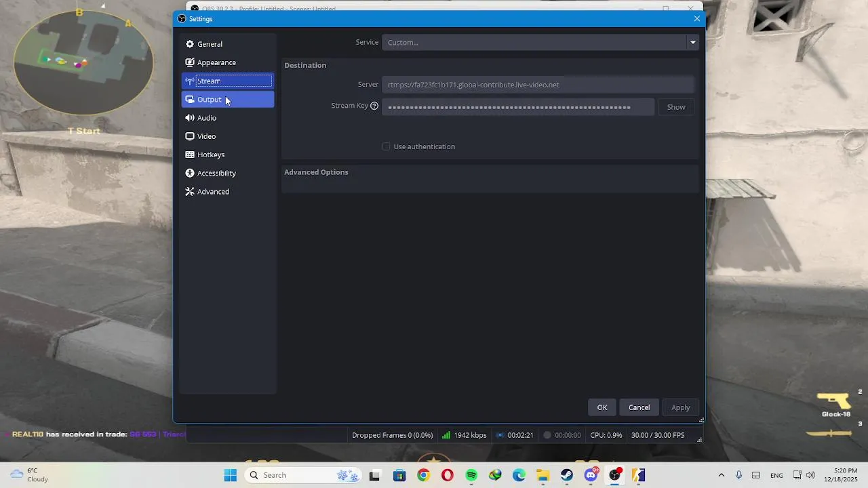Click the Apply button
Image resolution: width=868 pixels, height=488 pixels.
point(680,407)
